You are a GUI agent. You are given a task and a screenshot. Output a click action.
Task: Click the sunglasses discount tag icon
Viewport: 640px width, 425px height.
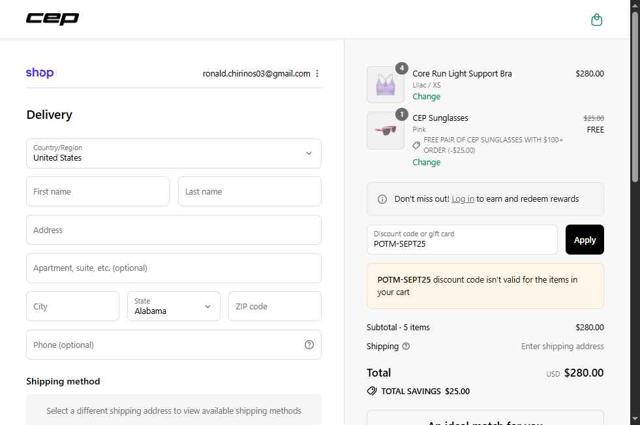pyautogui.click(x=416, y=145)
